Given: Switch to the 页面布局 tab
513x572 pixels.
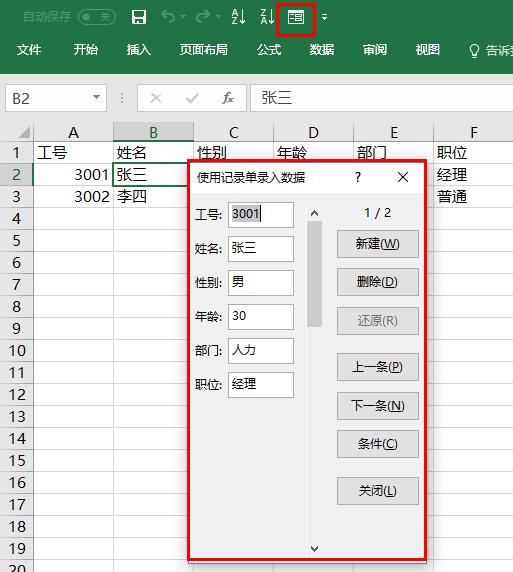Looking at the screenshot, I should [x=204, y=50].
